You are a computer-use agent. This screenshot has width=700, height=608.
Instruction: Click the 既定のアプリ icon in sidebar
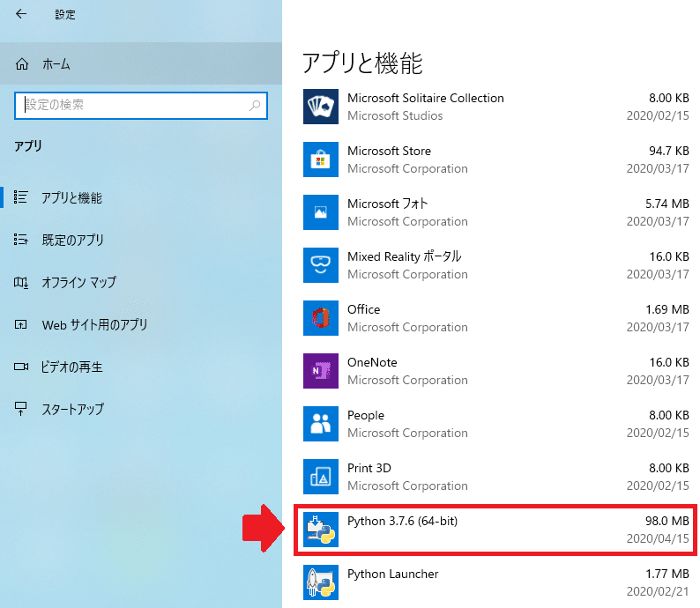coord(20,240)
